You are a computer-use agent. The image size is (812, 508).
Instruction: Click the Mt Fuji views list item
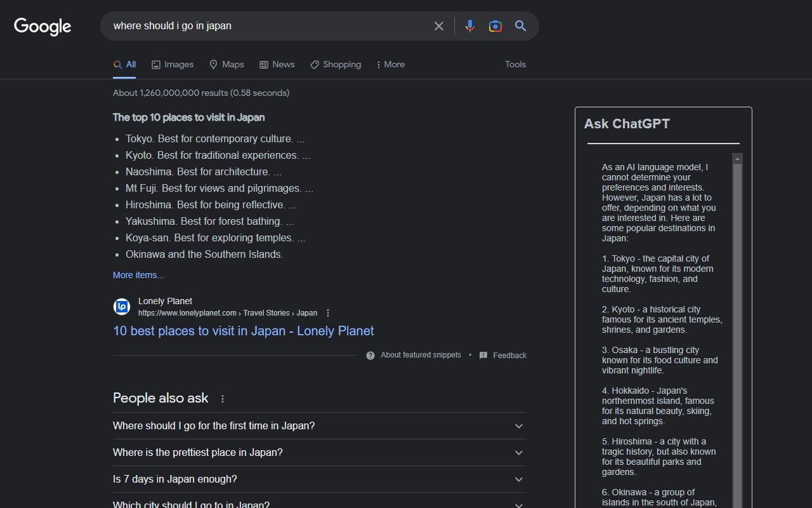coord(219,188)
